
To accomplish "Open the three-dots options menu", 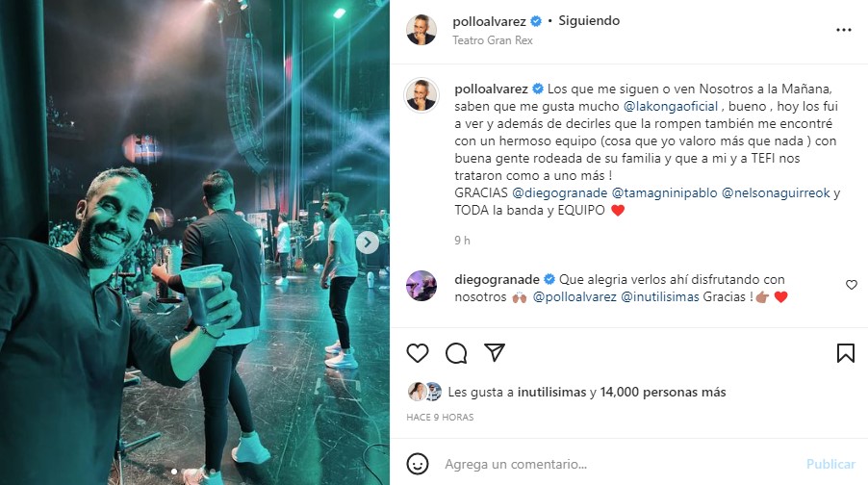I will click(x=844, y=30).
